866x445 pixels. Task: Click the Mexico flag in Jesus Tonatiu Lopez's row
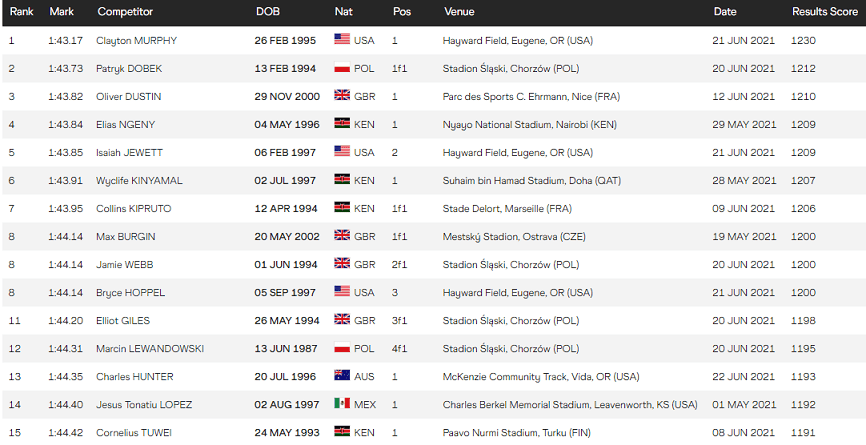(x=342, y=404)
